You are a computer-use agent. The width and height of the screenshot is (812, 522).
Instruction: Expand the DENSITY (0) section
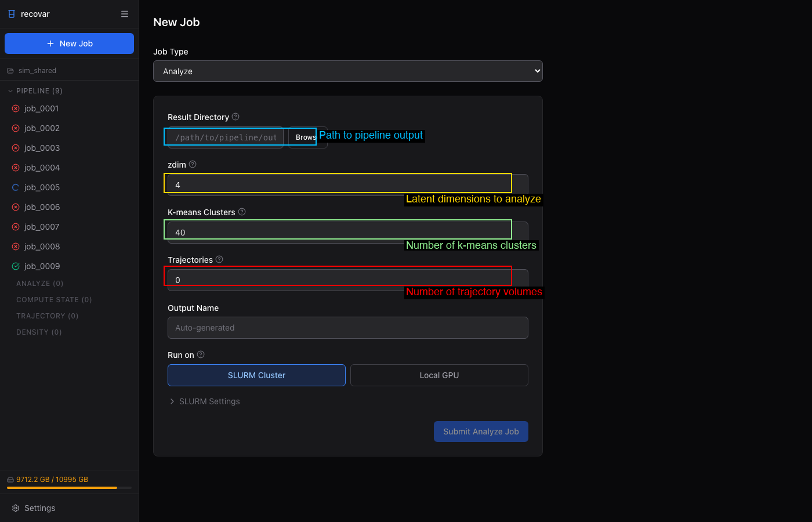[x=39, y=332]
